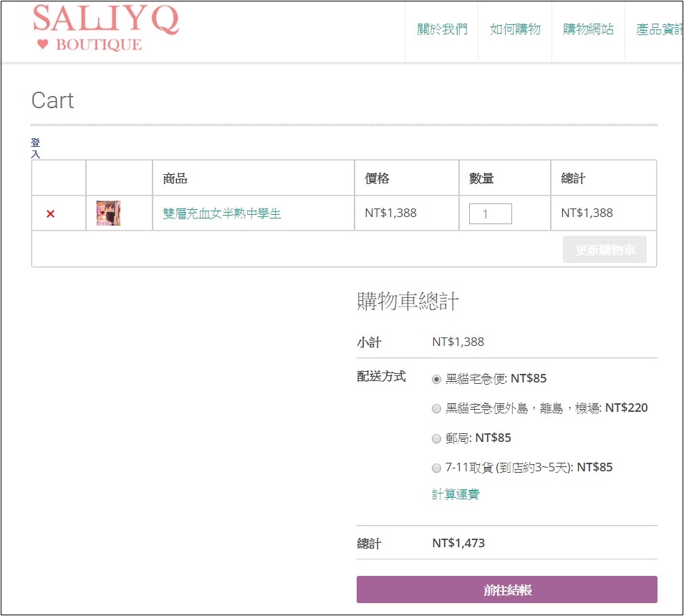Click the SALIYQ Boutique logo

[105, 29]
